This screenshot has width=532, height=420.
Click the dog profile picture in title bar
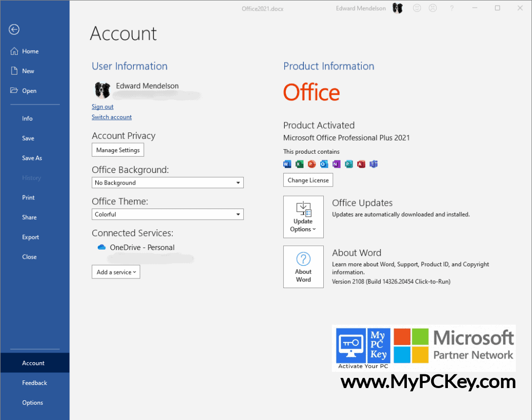[398, 8]
